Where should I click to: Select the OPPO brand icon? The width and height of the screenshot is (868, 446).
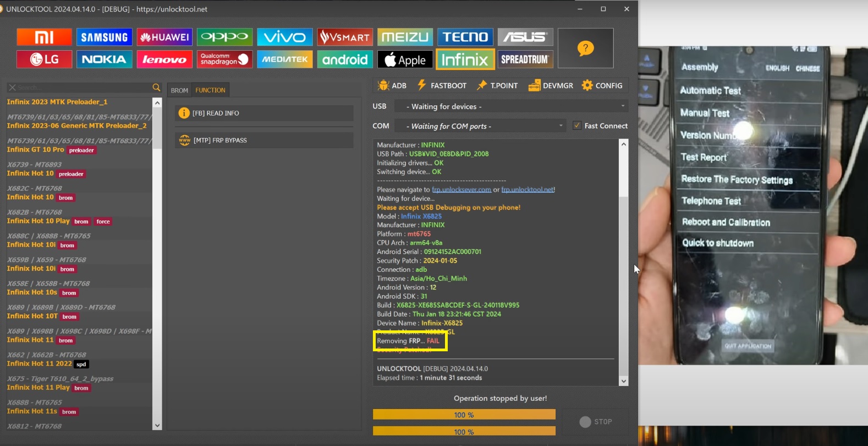[224, 37]
